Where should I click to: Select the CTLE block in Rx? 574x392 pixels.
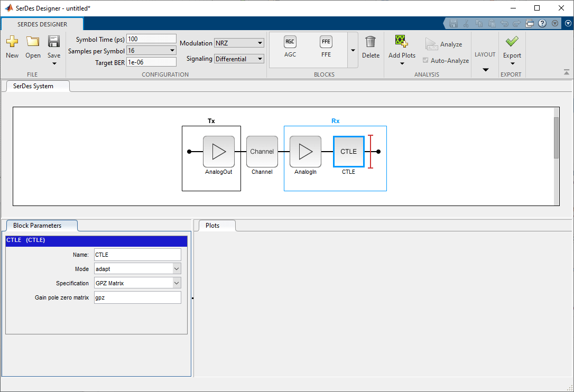pyautogui.click(x=348, y=152)
